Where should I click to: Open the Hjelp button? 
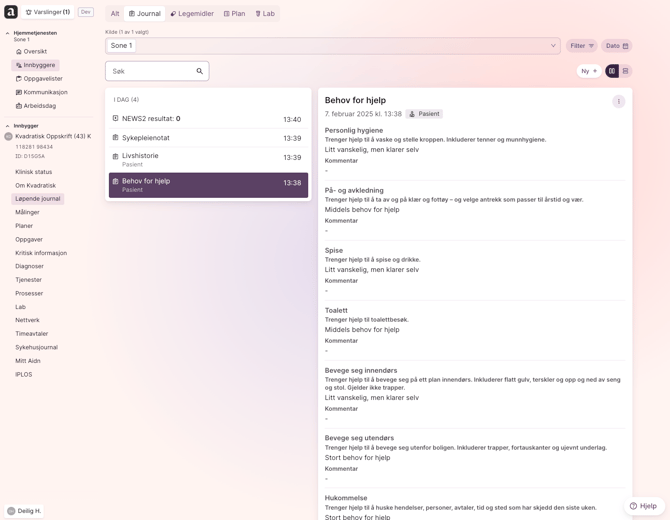pyautogui.click(x=643, y=506)
